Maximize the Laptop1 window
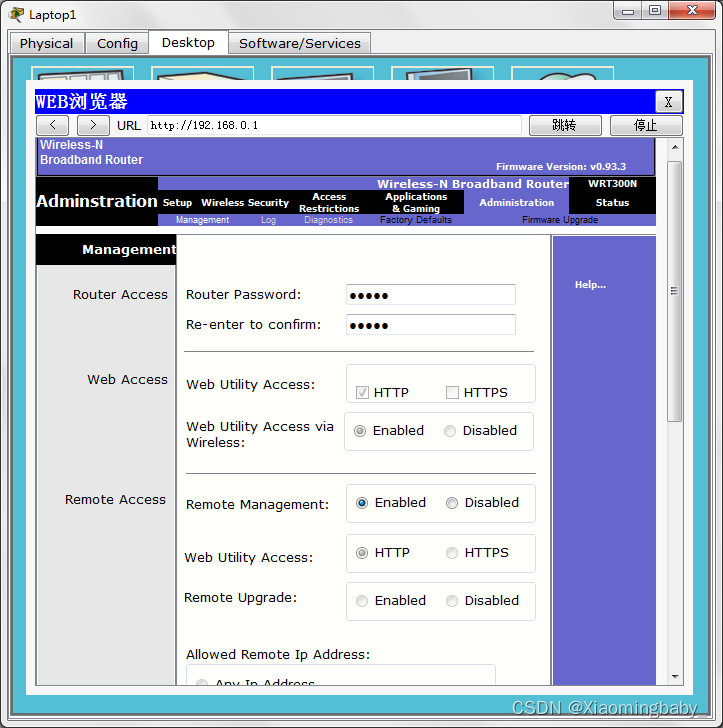The height and width of the screenshot is (728, 723). coord(655,11)
